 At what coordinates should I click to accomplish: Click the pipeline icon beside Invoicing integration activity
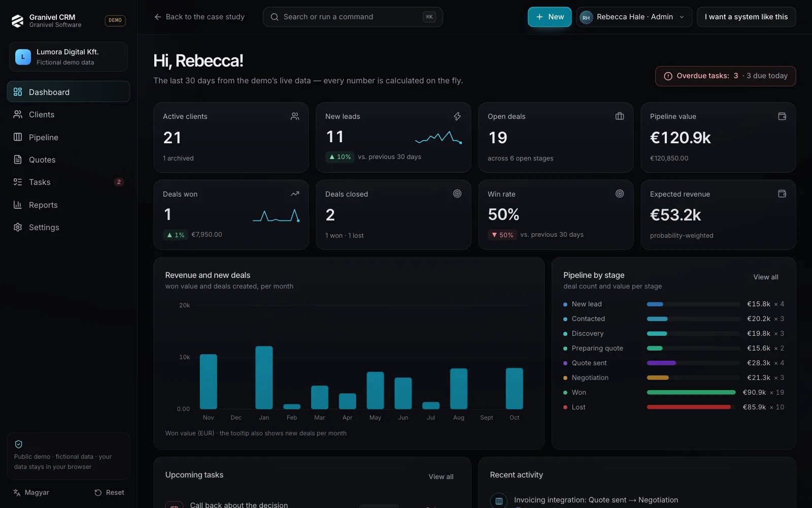tap(499, 501)
